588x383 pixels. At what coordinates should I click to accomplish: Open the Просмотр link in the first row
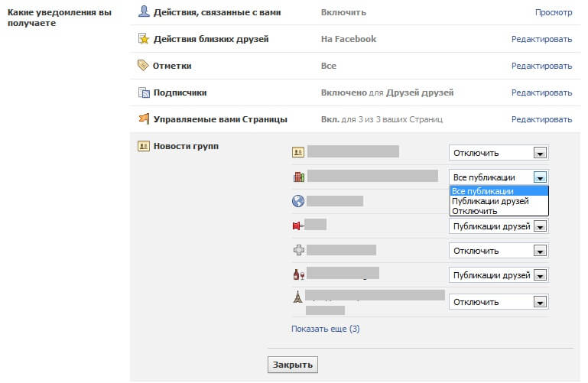click(553, 12)
